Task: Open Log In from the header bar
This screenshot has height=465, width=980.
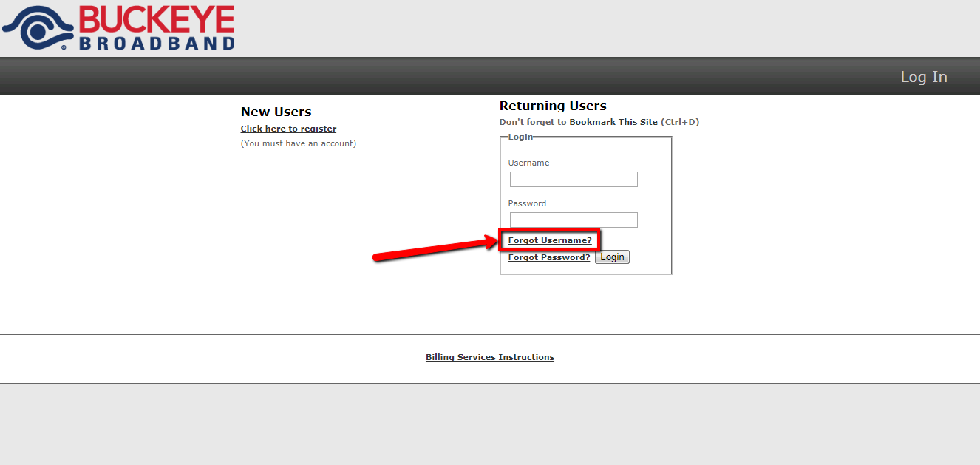Action: tap(923, 77)
